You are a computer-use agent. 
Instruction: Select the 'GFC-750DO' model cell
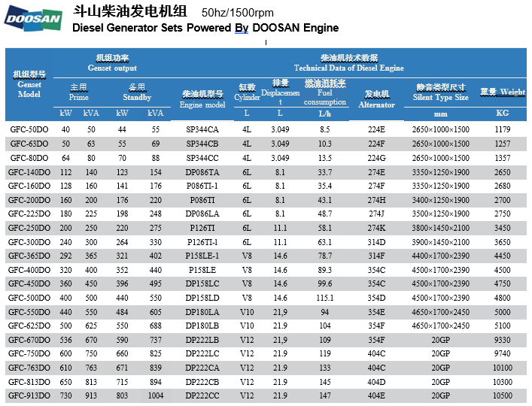(x=29, y=353)
